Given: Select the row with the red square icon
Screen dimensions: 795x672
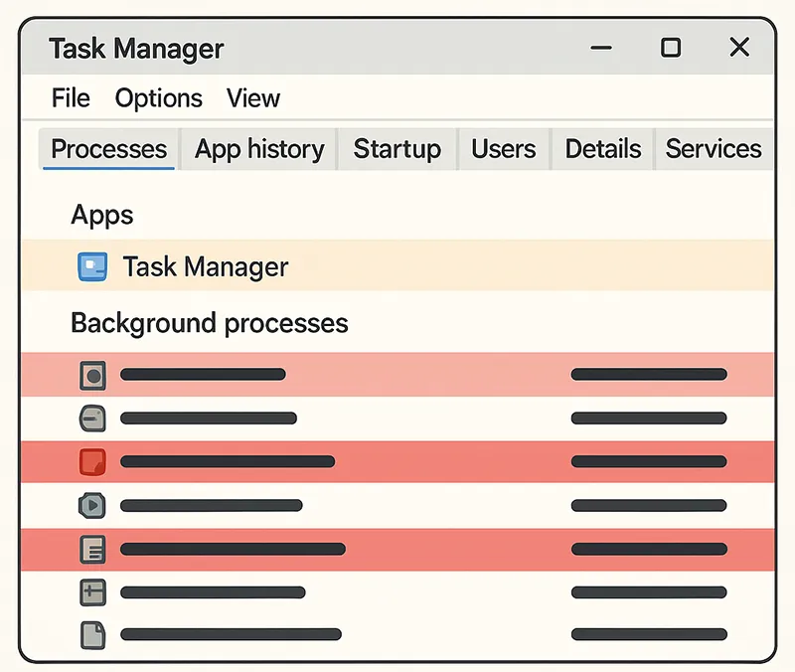Looking at the screenshot, I should click(x=398, y=461).
